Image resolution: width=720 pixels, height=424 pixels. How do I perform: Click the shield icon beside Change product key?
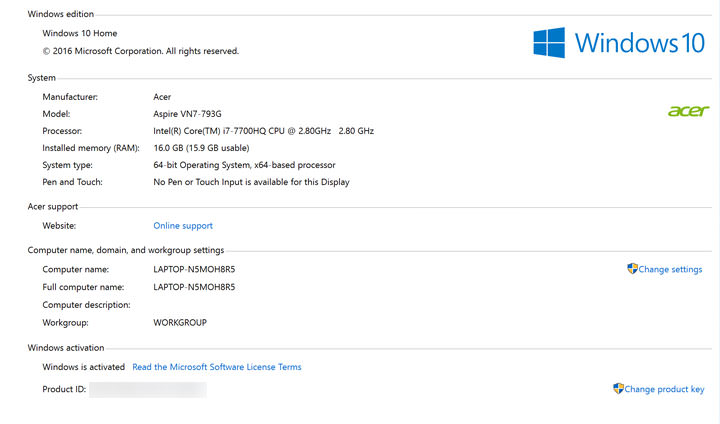[619, 389]
